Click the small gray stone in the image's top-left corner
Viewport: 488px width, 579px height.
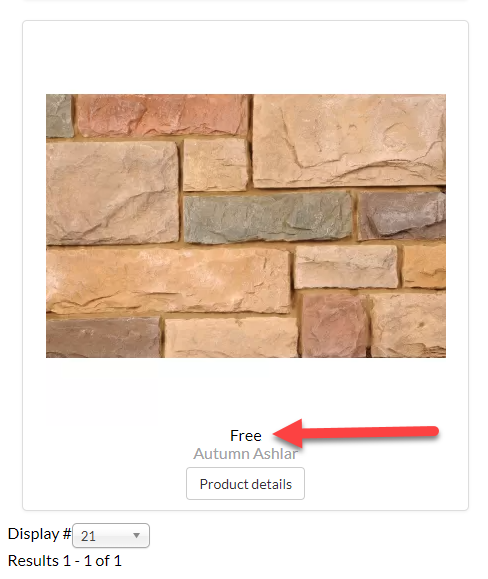pyautogui.click(x=59, y=116)
